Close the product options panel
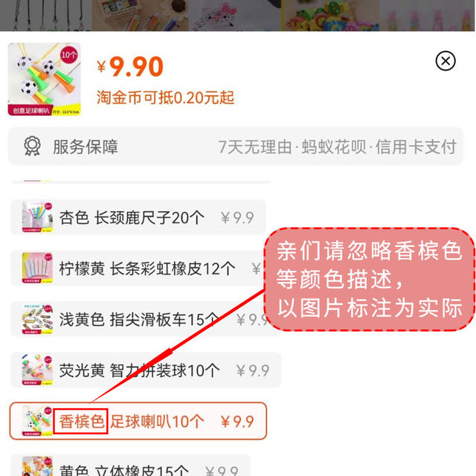 click(x=446, y=61)
